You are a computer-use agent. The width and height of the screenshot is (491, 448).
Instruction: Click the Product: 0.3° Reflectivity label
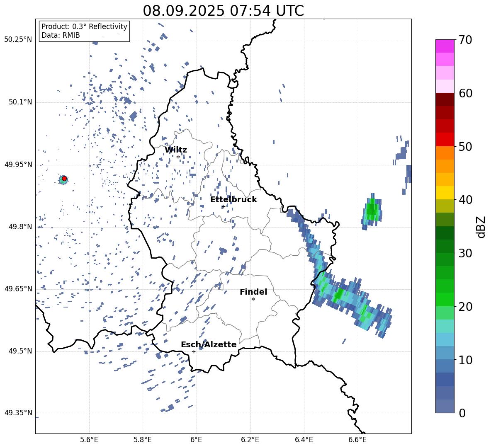[x=84, y=27]
